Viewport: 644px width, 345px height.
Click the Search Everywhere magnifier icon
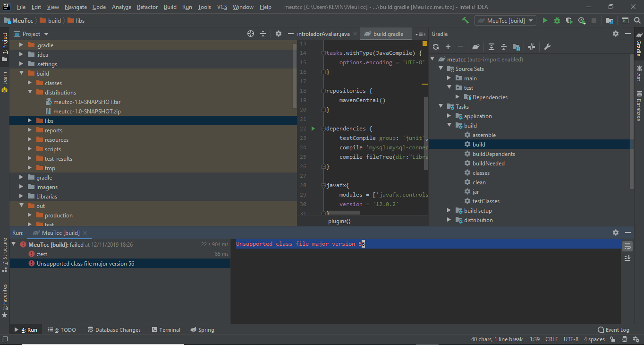pos(637,20)
